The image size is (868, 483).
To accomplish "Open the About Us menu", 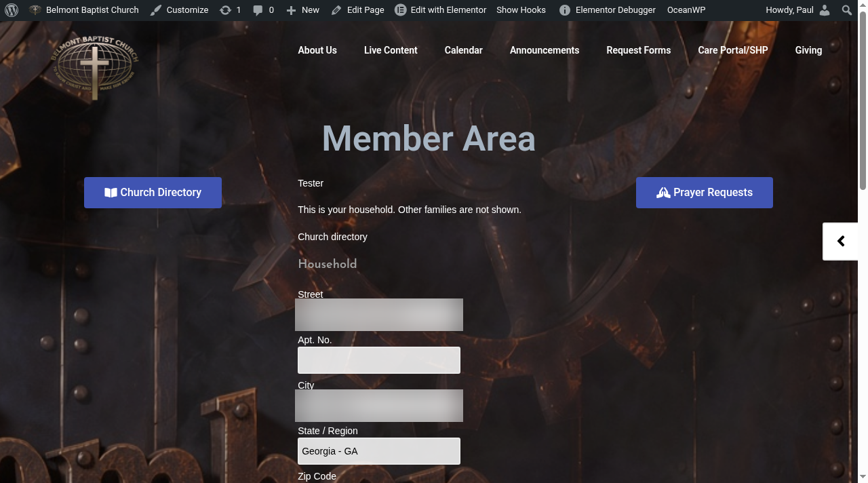I will point(317,50).
